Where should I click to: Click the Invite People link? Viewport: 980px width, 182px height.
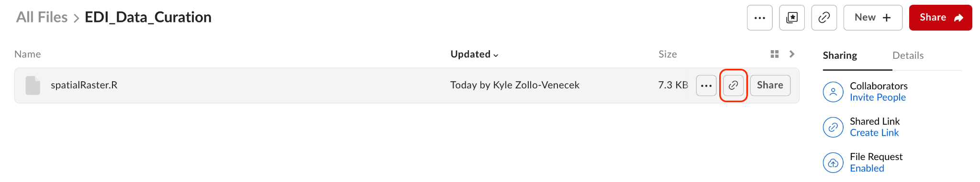click(x=878, y=97)
